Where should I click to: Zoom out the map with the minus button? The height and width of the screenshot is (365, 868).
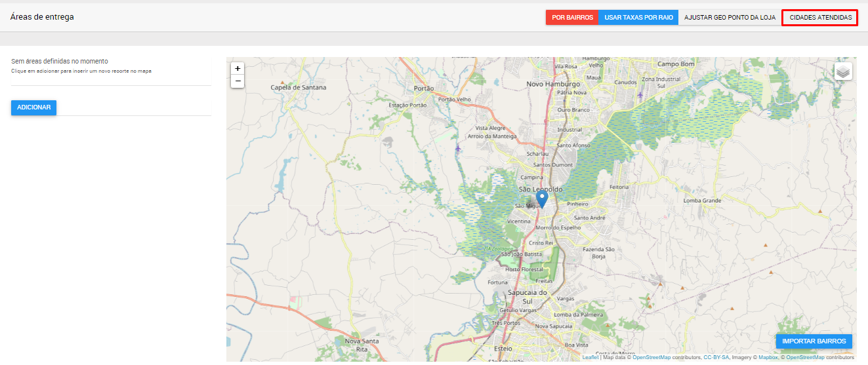click(238, 81)
